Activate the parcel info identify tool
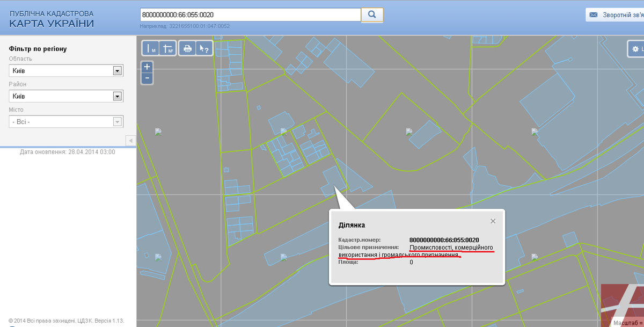Screen dimensions: 644x327 pyautogui.click(x=204, y=48)
